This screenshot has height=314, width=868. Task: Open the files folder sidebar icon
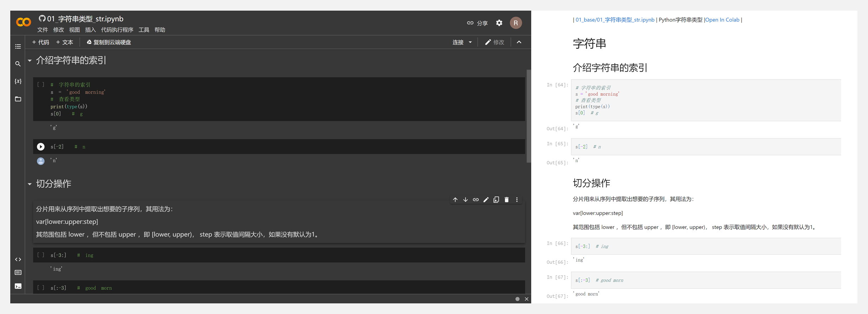tap(18, 99)
